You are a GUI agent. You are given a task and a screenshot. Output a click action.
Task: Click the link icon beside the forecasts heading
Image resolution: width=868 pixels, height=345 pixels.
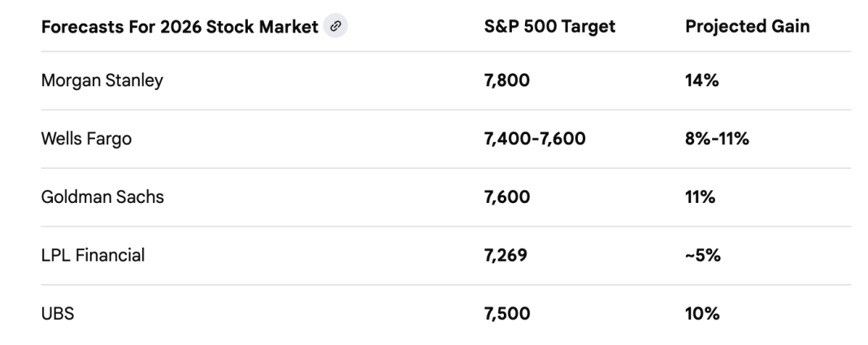click(x=333, y=26)
